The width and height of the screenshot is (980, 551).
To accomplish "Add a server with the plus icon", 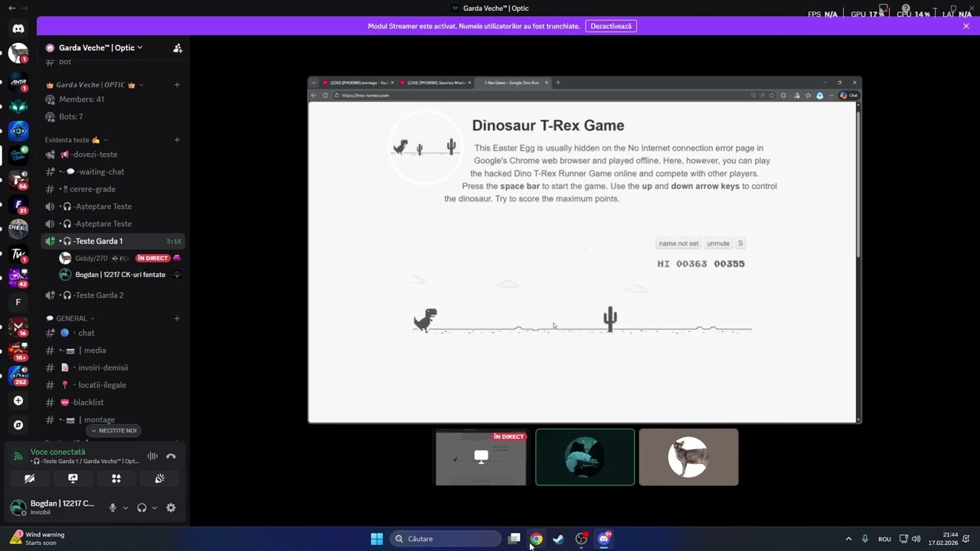I will coord(18,400).
